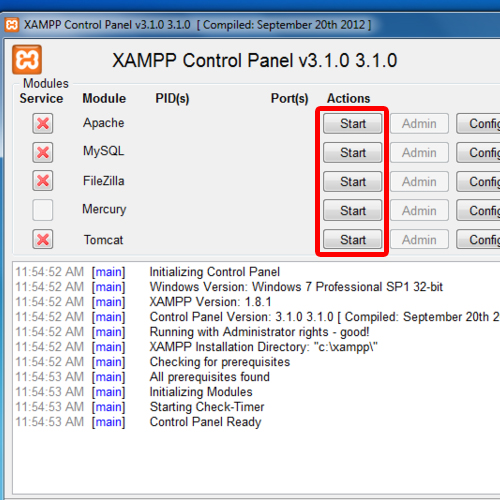The width and height of the screenshot is (500, 500).
Task: Start the Tomcat module
Action: [353, 240]
